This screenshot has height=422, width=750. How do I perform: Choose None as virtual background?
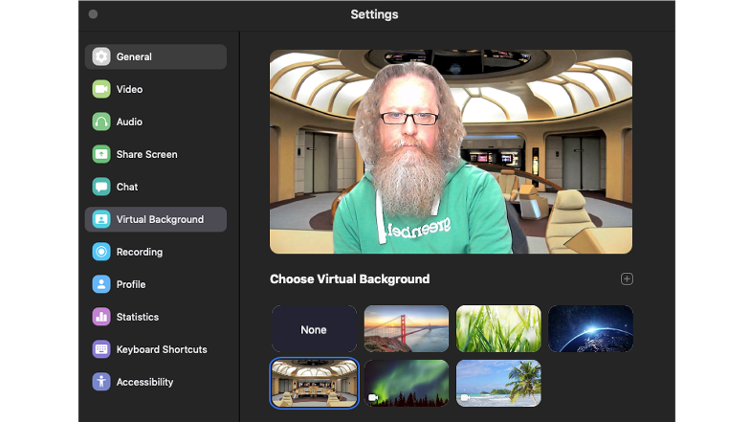coord(314,329)
